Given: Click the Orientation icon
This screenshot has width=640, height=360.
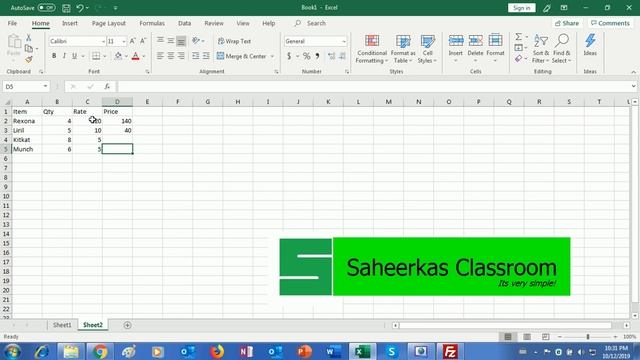Looking at the screenshot, I should pyautogui.click(x=196, y=40).
